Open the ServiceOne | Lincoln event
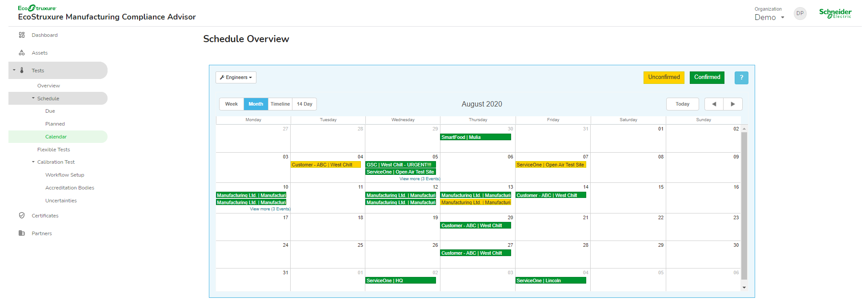The width and height of the screenshot is (868, 304). point(551,280)
